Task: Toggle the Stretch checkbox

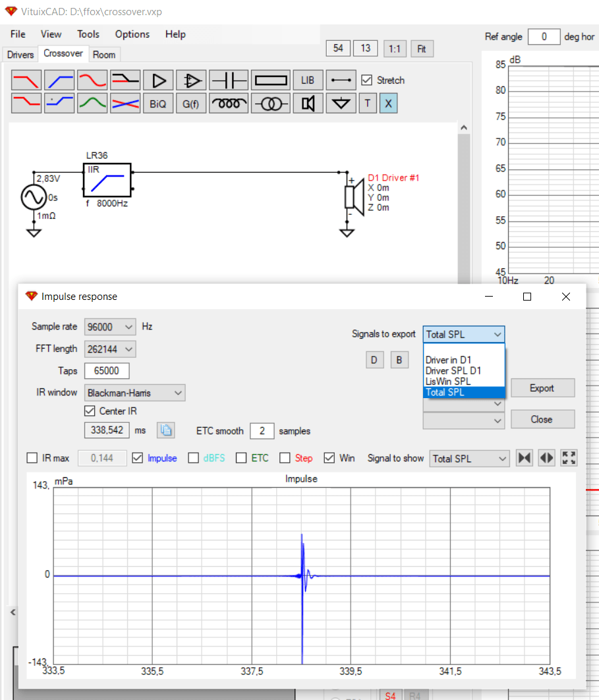Action: [x=366, y=80]
